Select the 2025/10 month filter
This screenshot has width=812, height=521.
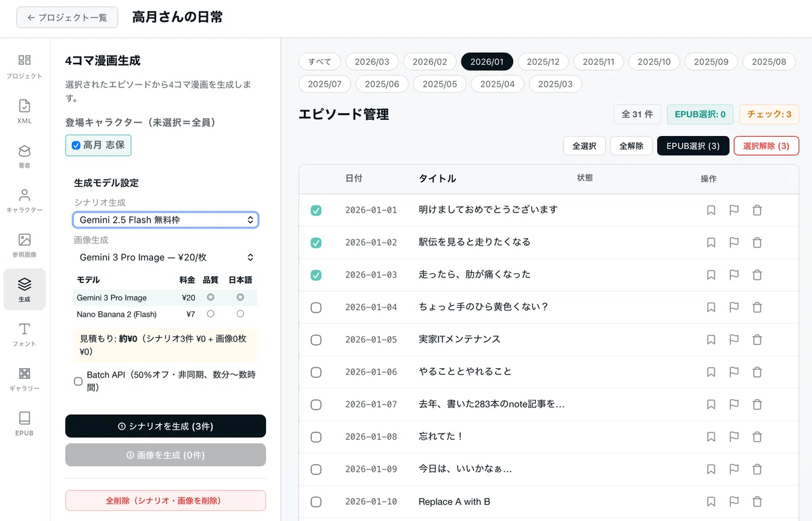tap(654, 62)
